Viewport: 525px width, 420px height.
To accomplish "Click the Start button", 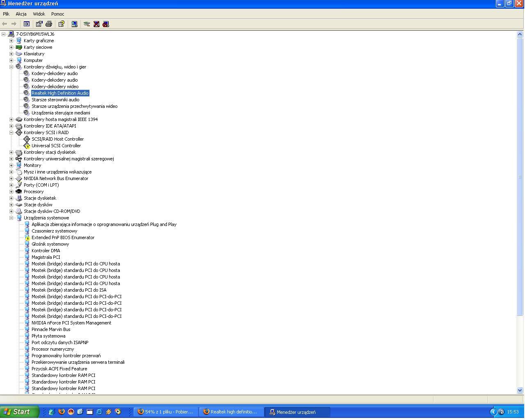I will [19, 412].
